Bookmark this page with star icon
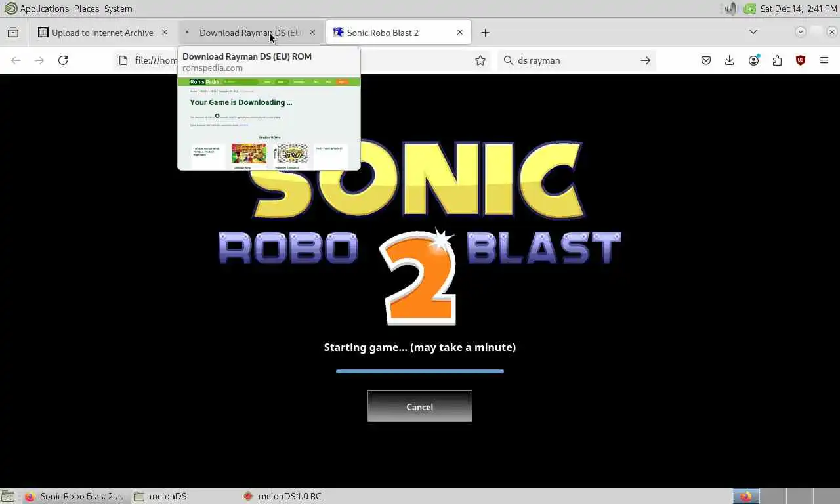 pyautogui.click(x=480, y=60)
